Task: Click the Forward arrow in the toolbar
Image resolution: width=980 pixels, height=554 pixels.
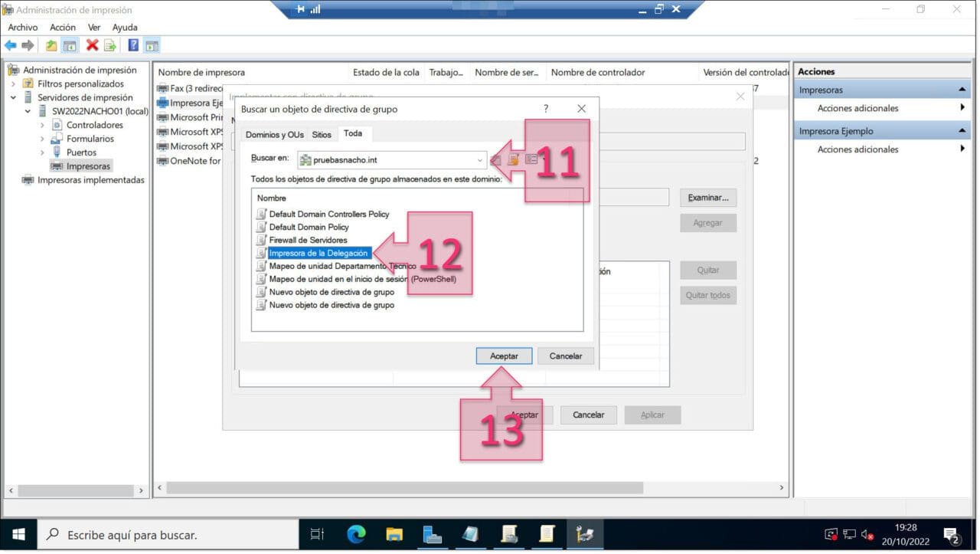Action: 28,45
